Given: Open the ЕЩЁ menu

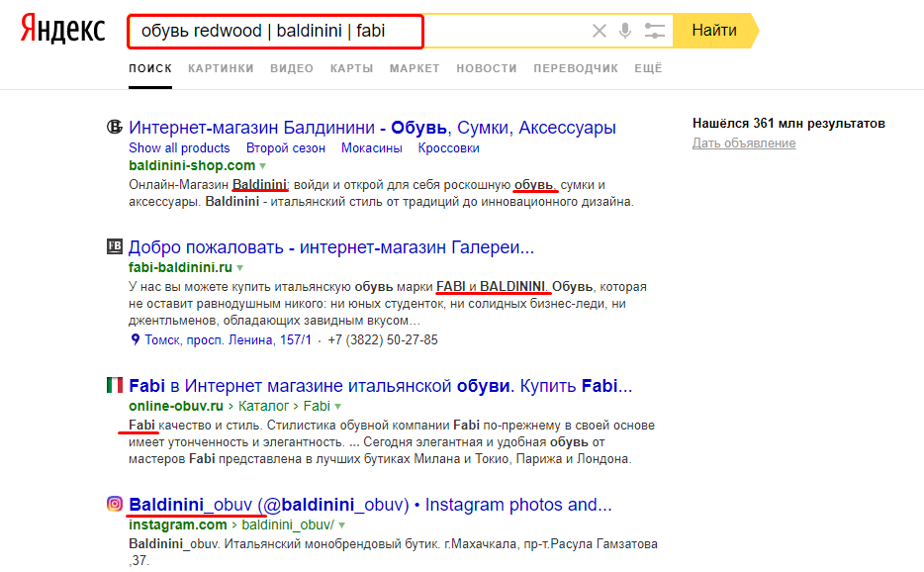Looking at the screenshot, I should click(x=648, y=68).
